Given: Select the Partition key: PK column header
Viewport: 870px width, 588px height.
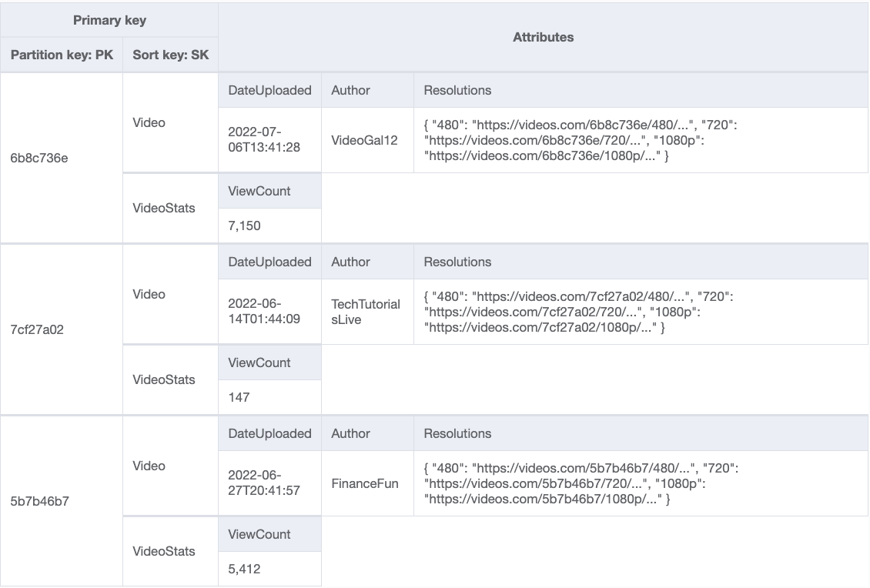Looking at the screenshot, I should [x=62, y=55].
